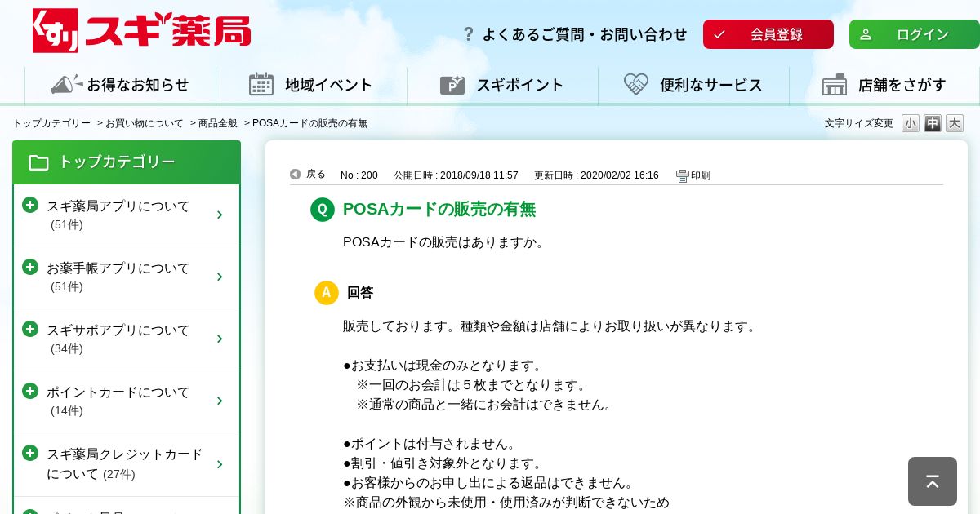Open 店舗をさがす menu

click(x=884, y=85)
